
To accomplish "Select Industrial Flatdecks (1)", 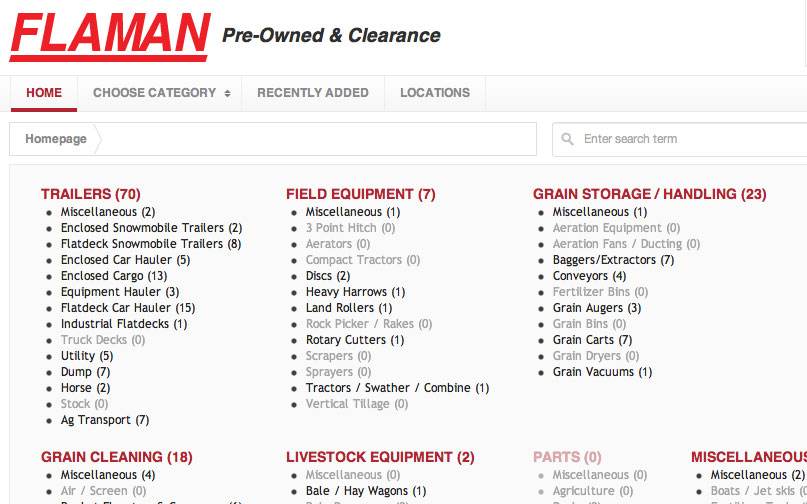I will [x=124, y=324].
